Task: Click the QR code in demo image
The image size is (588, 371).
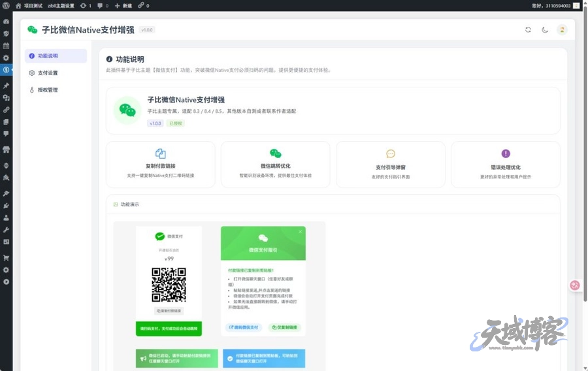Action: tap(169, 285)
